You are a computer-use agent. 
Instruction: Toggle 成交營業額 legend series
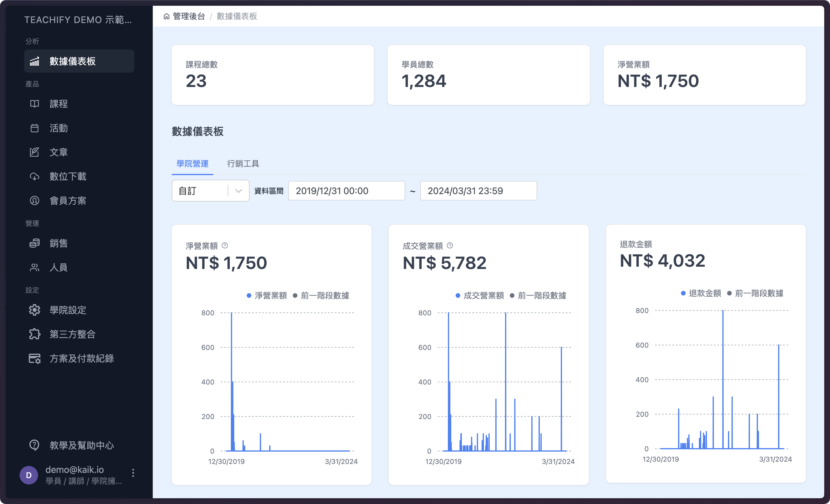point(480,295)
